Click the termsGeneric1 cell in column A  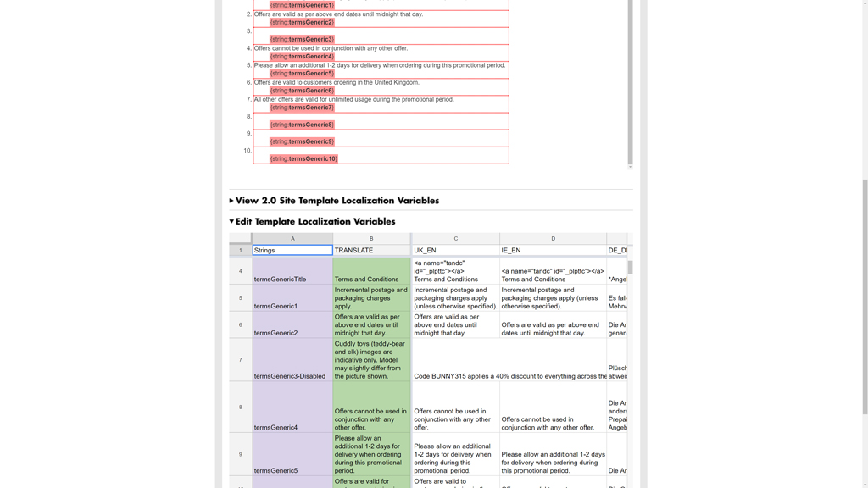tap(292, 298)
